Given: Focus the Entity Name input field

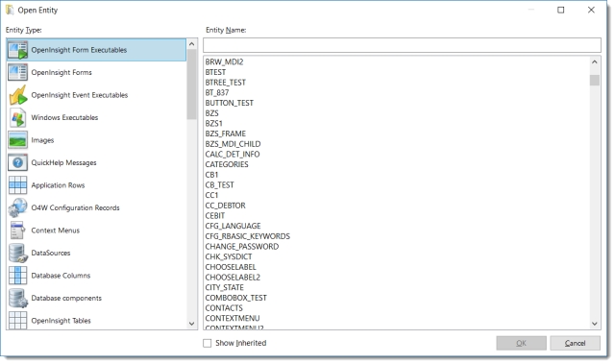Looking at the screenshot, I should coord(402,45).
